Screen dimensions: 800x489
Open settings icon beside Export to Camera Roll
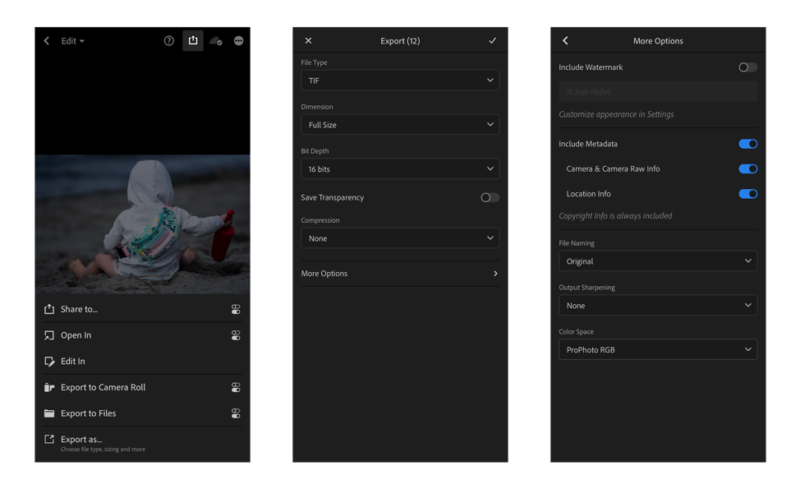tap(235, 387)
